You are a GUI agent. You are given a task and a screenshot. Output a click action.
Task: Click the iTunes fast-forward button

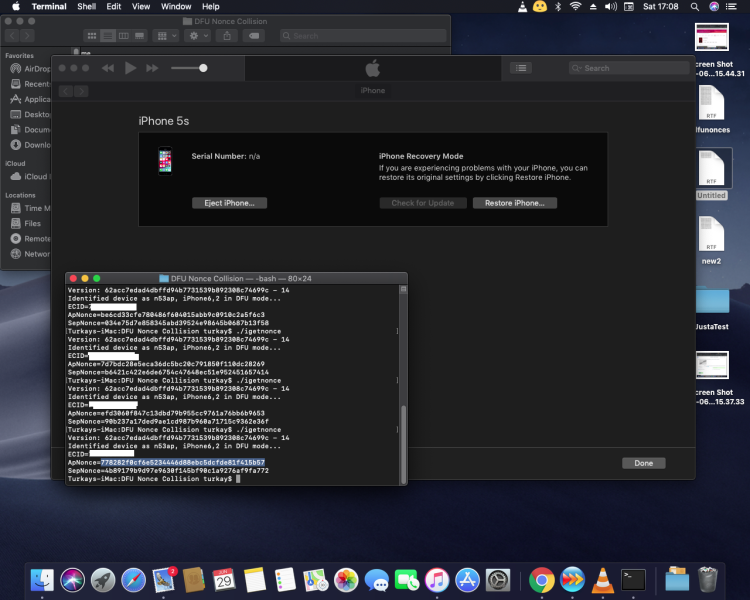152,68
